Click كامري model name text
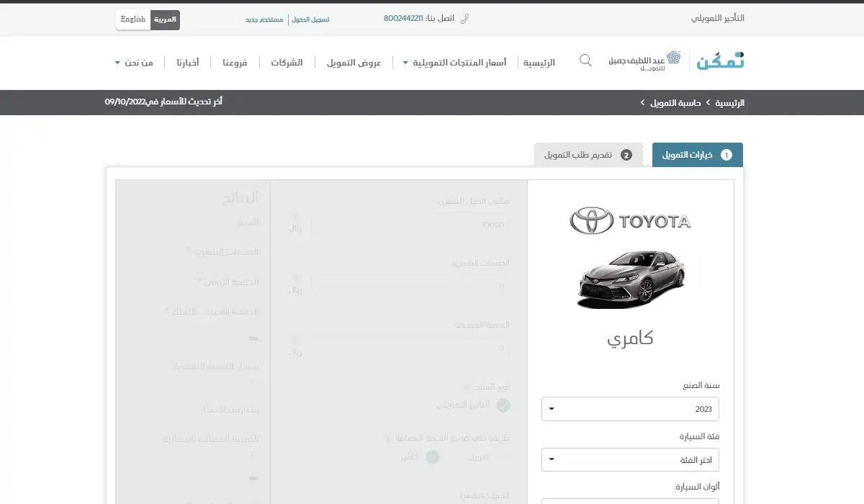Image resolution: width=864 pixels, height=504 pixels. click(x=630, y=338)
